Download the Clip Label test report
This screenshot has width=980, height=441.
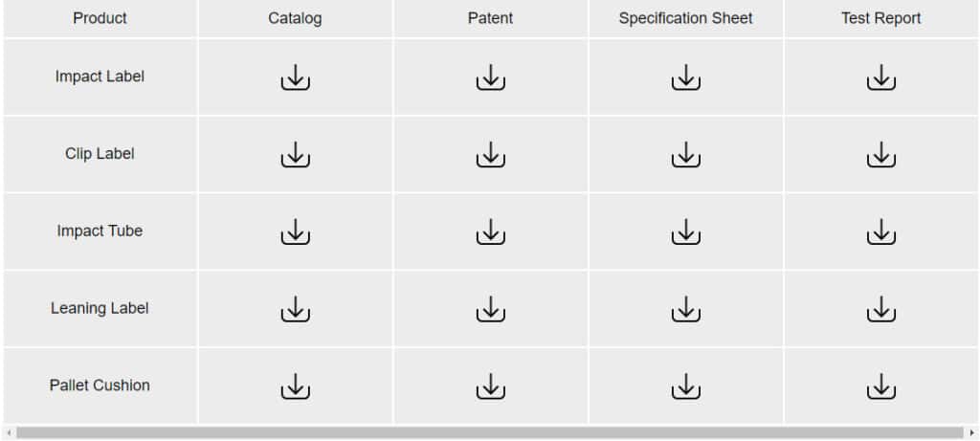(x=881, y=154)
